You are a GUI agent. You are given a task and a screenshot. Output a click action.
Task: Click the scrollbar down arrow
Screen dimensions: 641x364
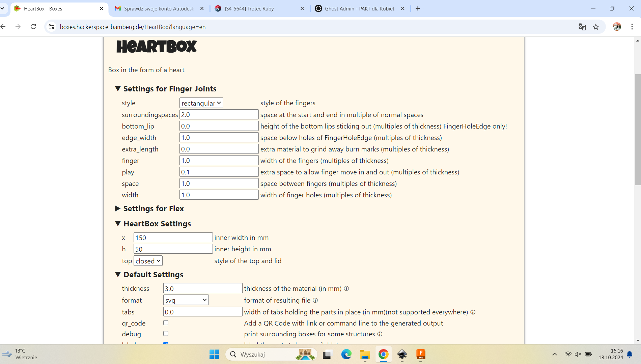click(x=638, y=340)
